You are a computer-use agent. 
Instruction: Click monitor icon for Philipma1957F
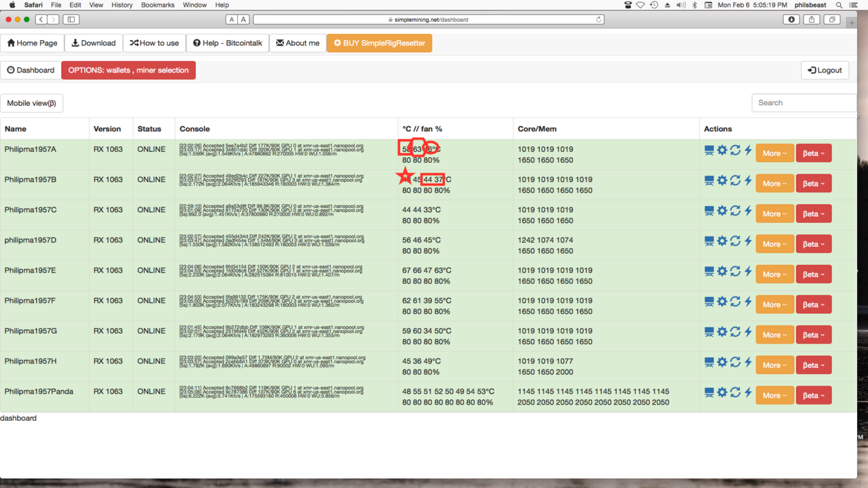click(709, 301)
